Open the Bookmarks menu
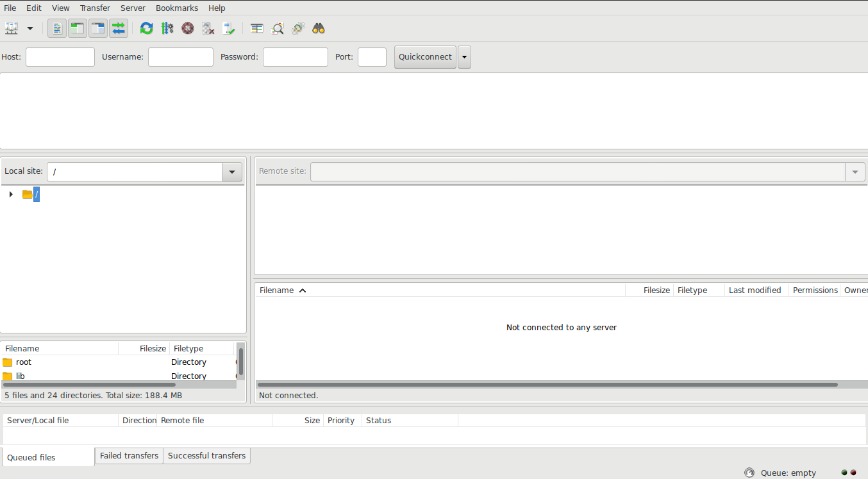The image size is (868, 479). pos(176,8)
